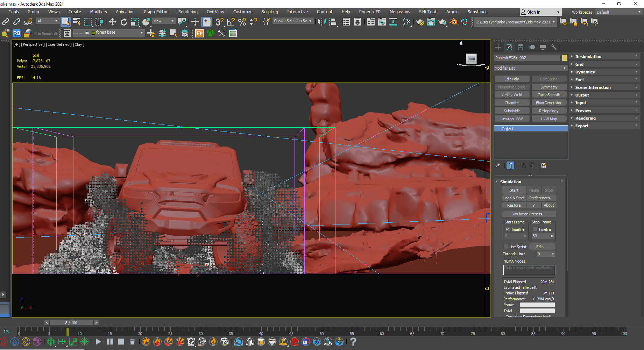This screenshot has width=644, height=350.
Task: Toggle Stop Frame Timeline checkbox
Action: tap(535, 229)
